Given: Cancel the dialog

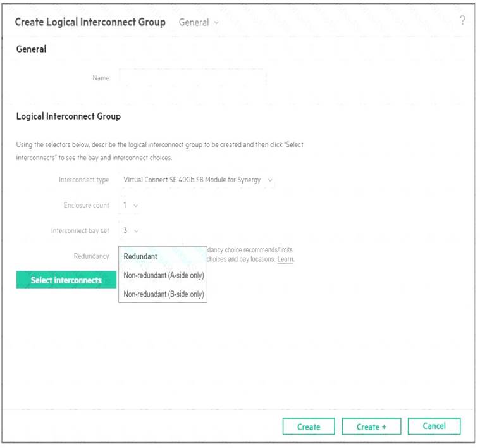Looking at the screenshot, I should [x=434, y=426].
